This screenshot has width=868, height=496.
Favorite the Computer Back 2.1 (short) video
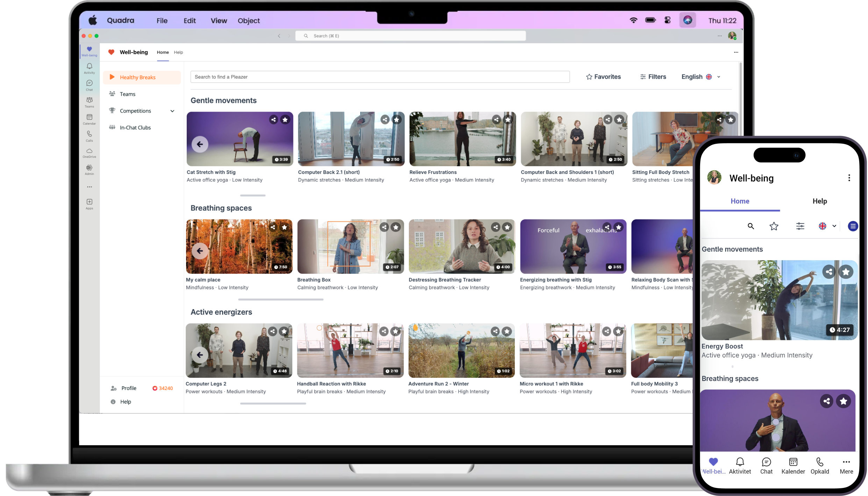click(397, 120)
